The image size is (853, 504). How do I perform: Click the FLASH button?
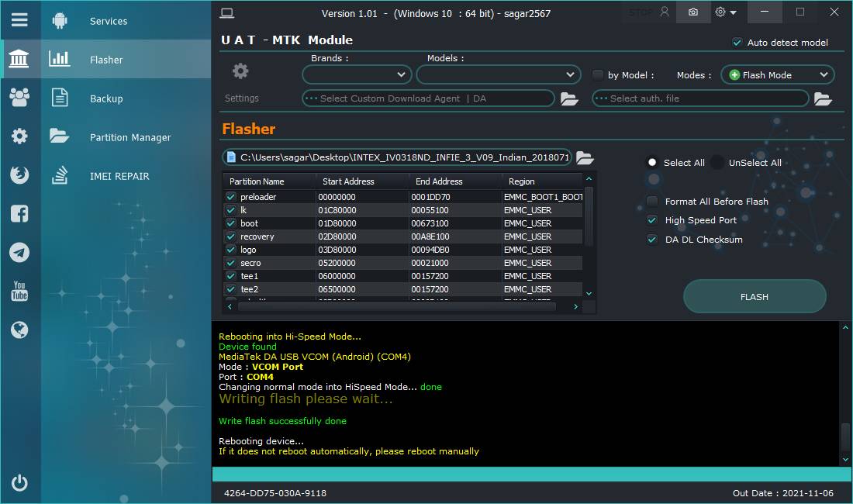[755, 297]
